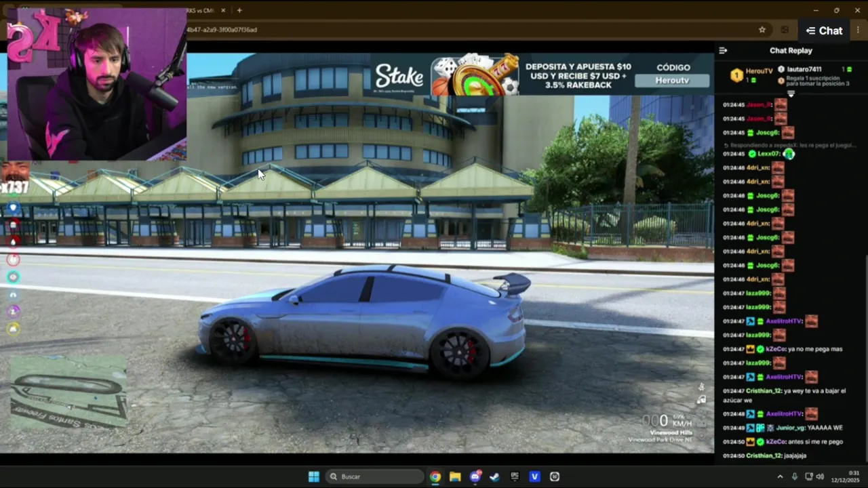
Task: Click the game minimap
Action: [x=68, y=394]
